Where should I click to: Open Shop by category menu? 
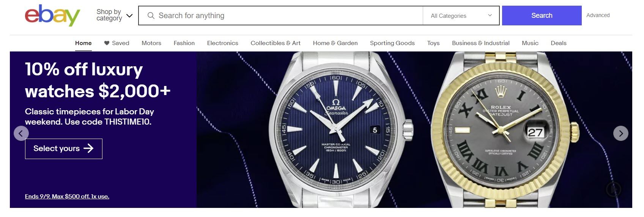point(114,15)
